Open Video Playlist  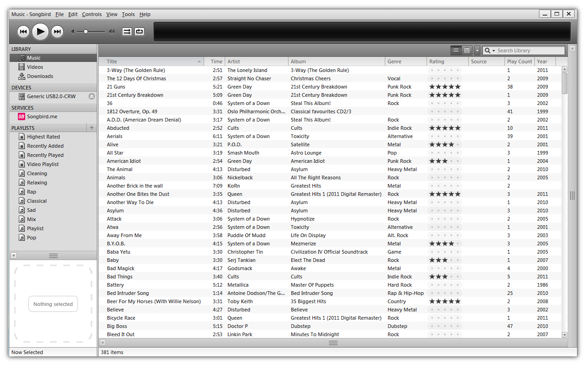pyautogui.click(x=53, y=164)
